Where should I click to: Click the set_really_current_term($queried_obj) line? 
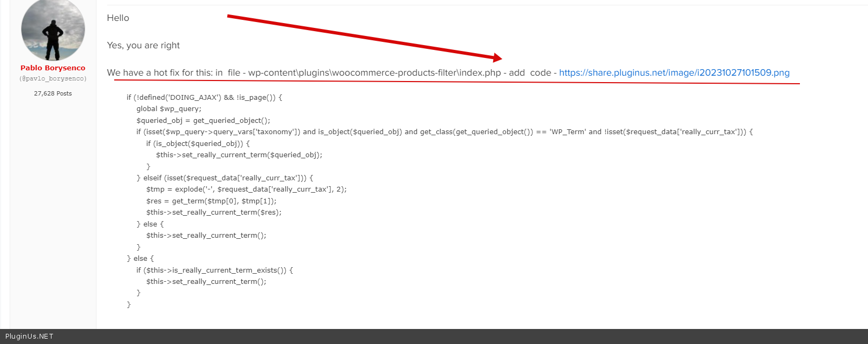pyautogui.click(x=239, y=155)
